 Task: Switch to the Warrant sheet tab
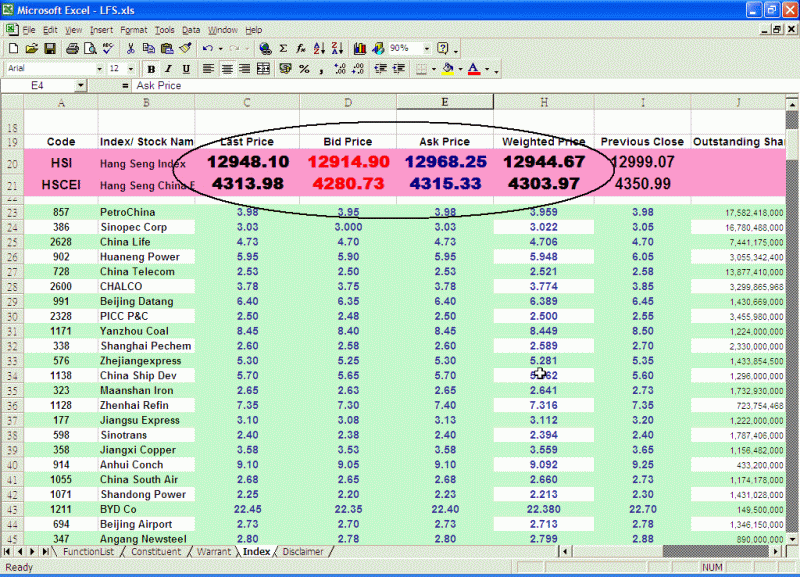click(x=212, y=551)
